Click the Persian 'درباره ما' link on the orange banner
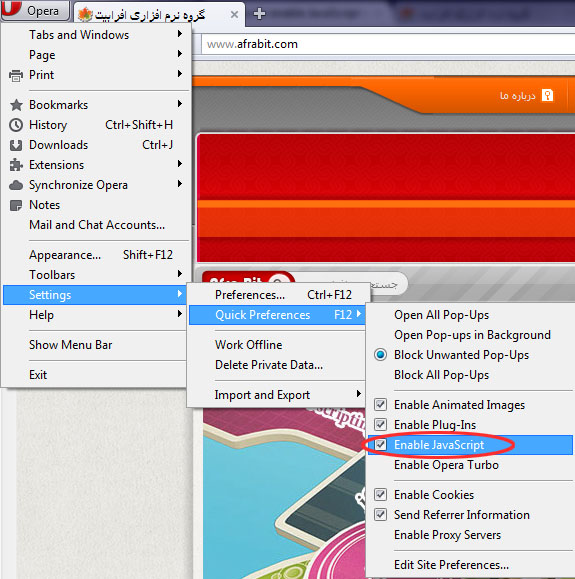The image size is (575, 579). coord(517,96)
